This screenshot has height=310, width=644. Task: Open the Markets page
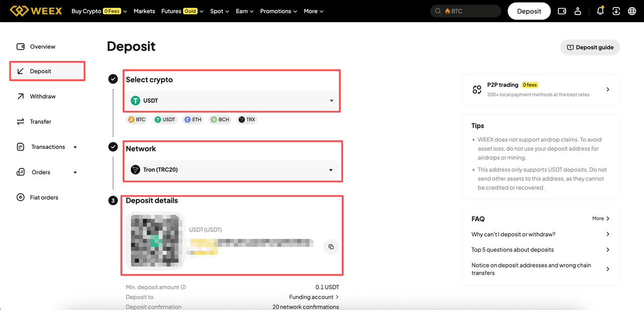pos(144,11)
